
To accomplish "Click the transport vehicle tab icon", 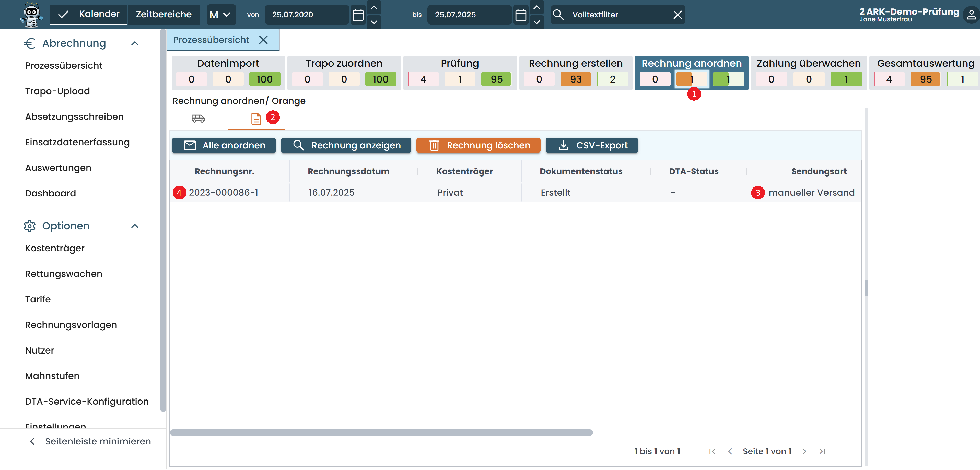I will click(x=198, y=119).
